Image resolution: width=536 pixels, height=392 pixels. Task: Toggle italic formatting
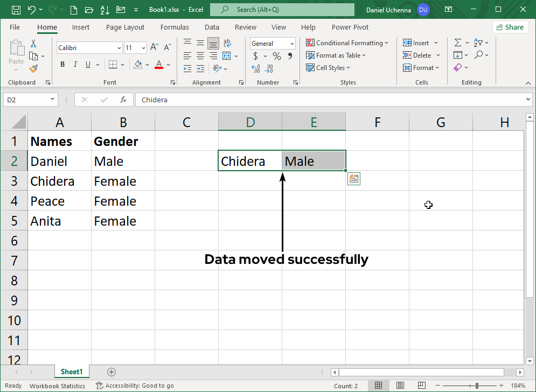pyautogui.click(x=75, y=64)
